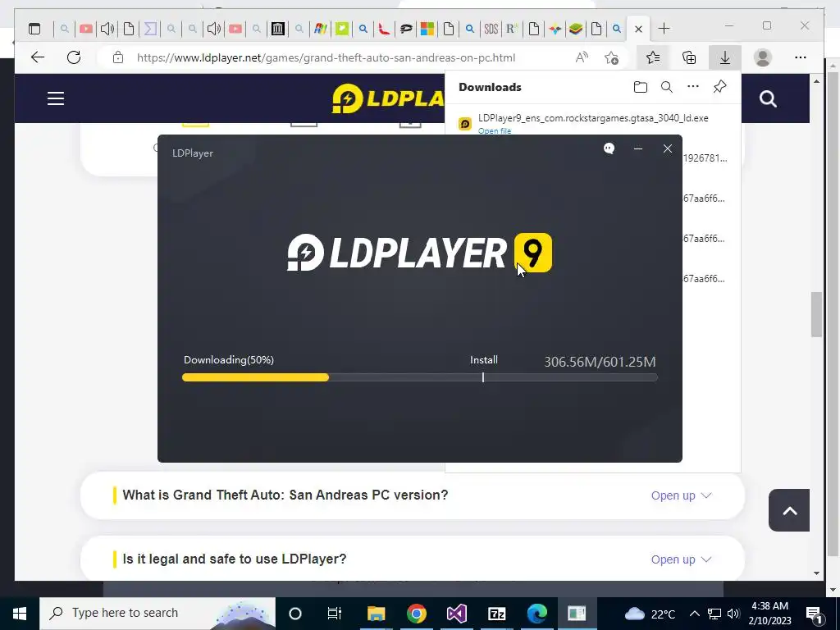Screen dimensions: 840x630
Task: Minimize the LDPlayer installer window
Action: pos(638,148)
